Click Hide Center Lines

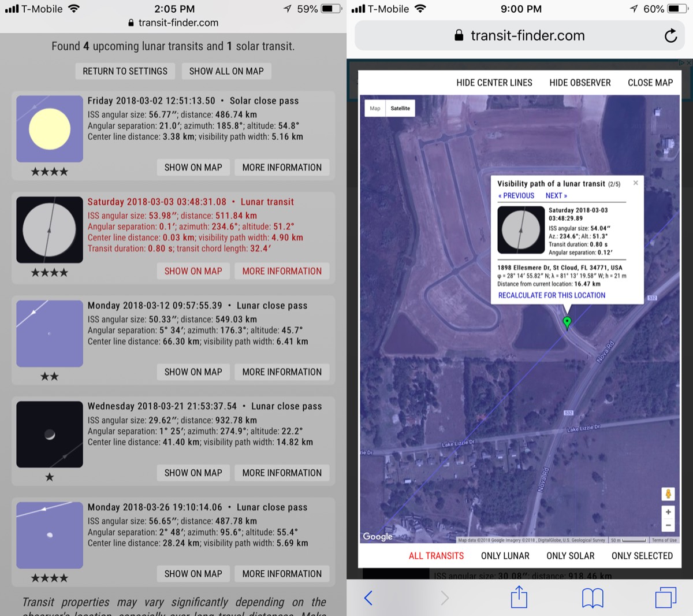coord(494,83)
